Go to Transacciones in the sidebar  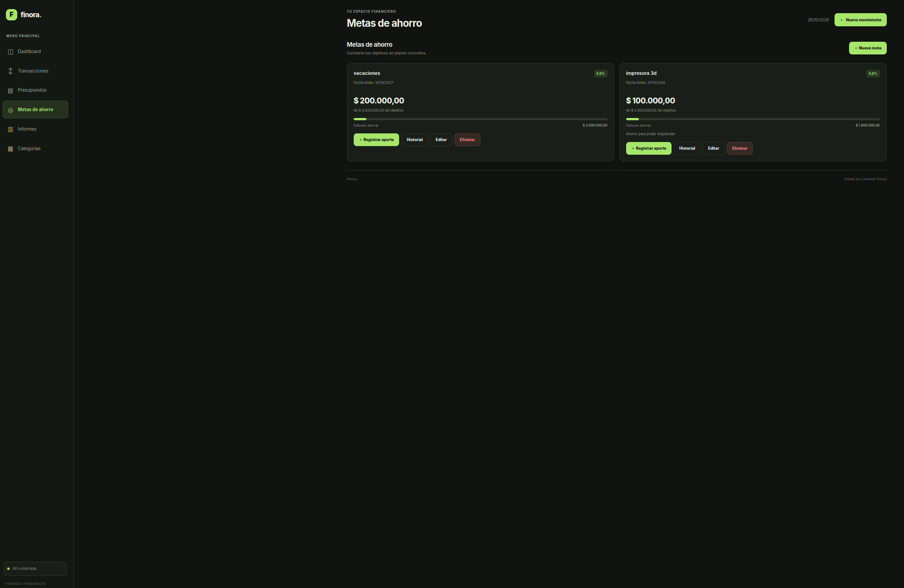click(x=35, y=71)
